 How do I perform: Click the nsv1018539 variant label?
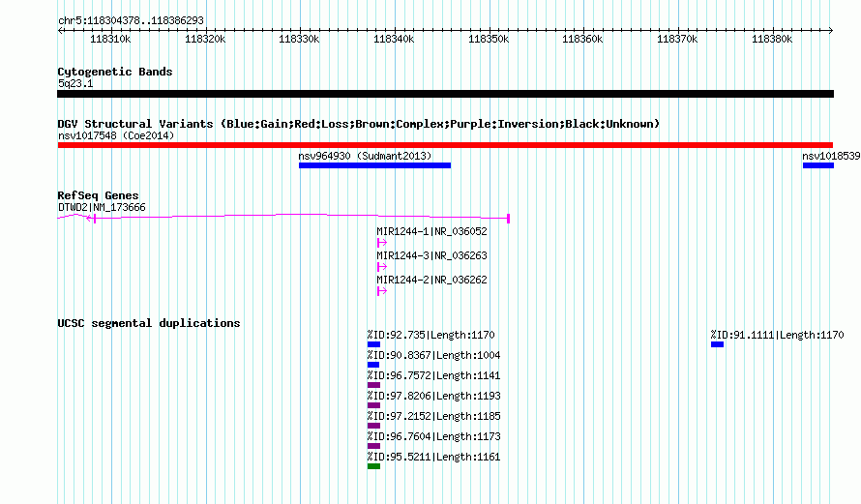[831, 156]
